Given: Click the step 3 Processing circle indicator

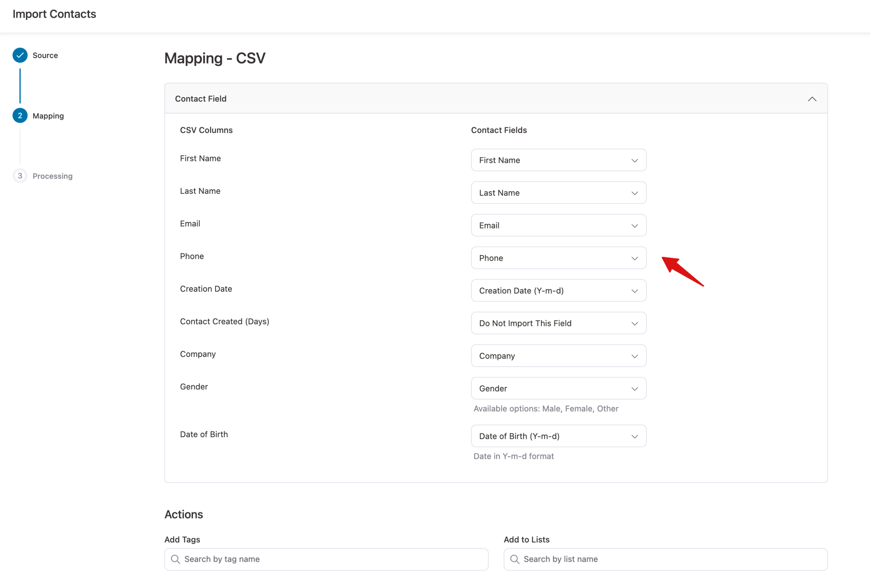Looking at the screenshot, I should pos(19,175).
